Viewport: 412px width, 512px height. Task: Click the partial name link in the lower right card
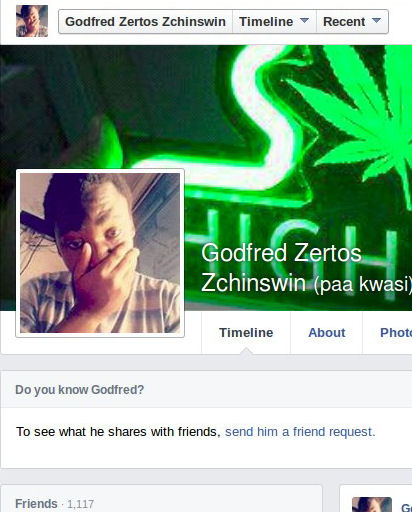pyautogui.click(x=406, y=507)
